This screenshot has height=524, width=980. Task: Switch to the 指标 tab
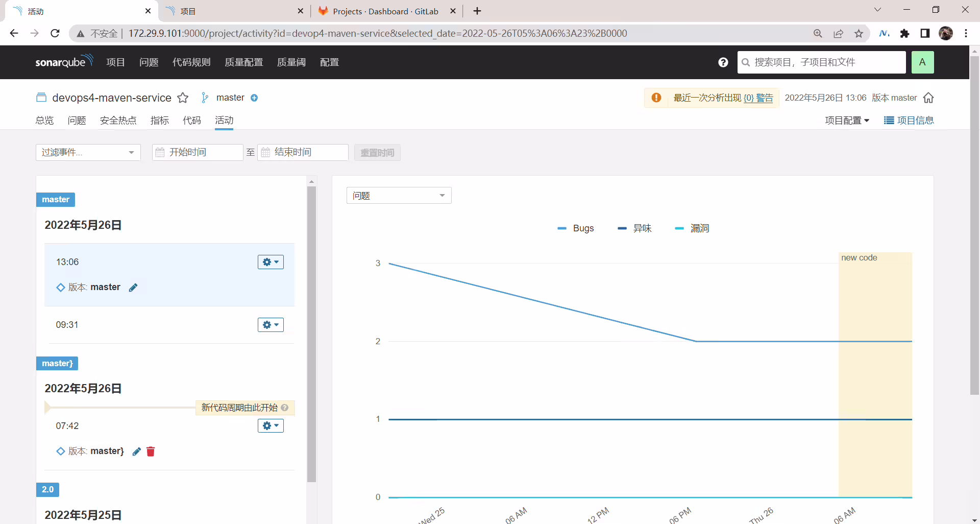(x=160, y=121)
